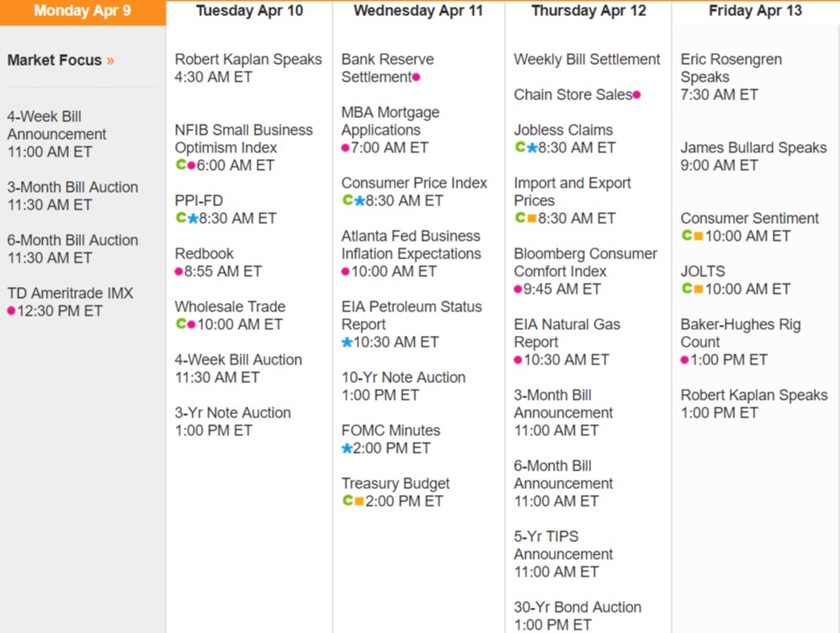Open the 6-Month Bill Auction on Monday
This screenshot has height=633, width=840.
pyautogui.click(x=72, y=240)
